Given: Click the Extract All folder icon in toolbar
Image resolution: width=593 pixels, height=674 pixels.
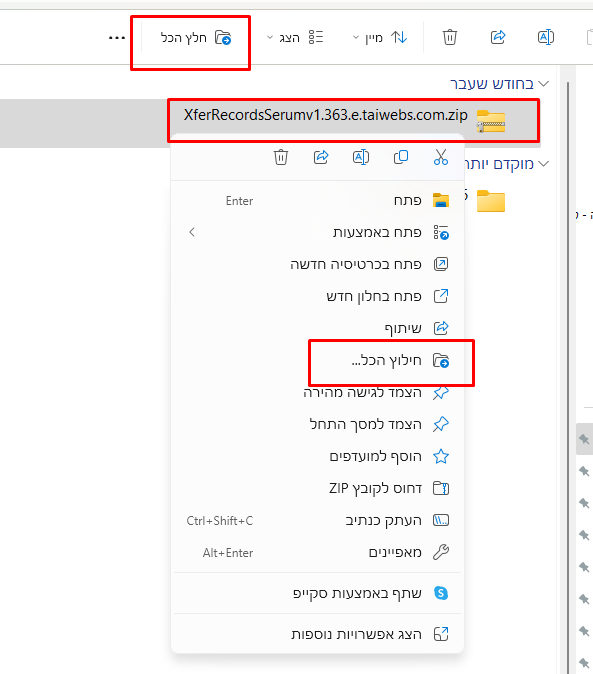Looking at the screenshot, I should point(223,38).
